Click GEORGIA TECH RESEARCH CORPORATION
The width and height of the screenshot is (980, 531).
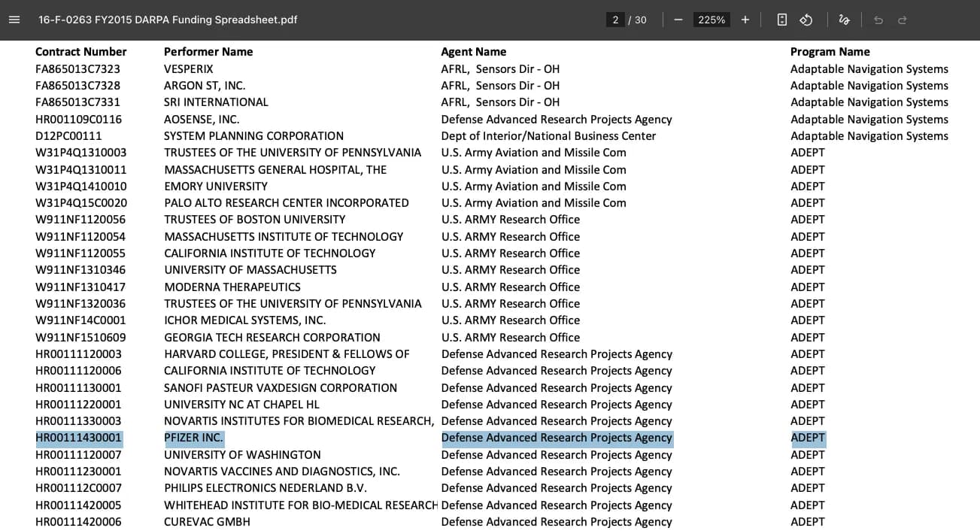[x=272, y=338]
